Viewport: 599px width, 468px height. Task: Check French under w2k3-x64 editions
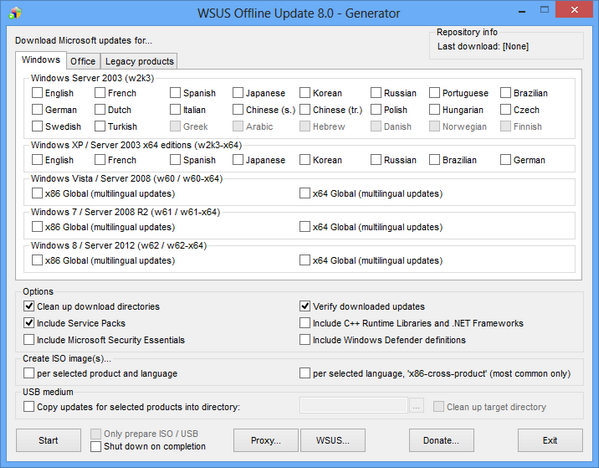tap(100, 160)
